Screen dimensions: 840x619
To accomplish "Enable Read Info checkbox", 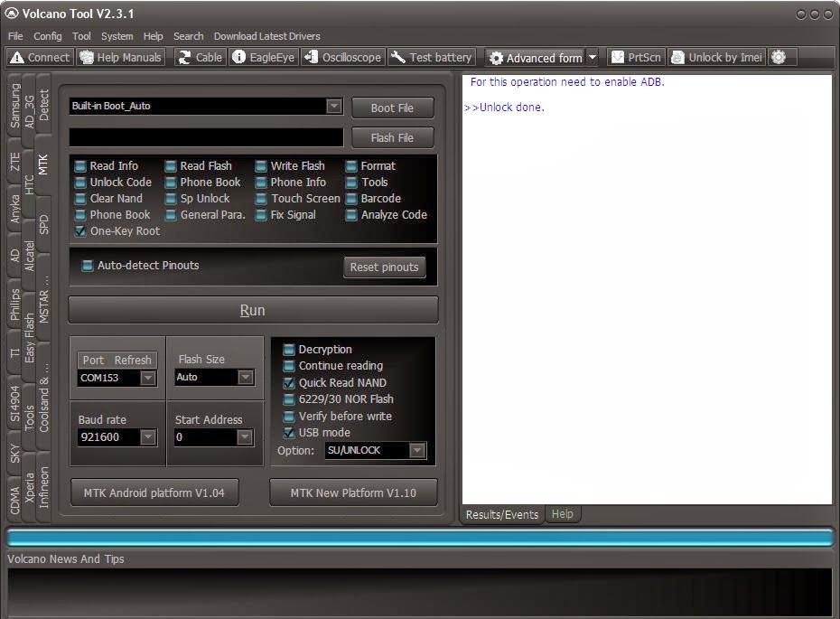I will pyautogui.click(x=80, y=166).
